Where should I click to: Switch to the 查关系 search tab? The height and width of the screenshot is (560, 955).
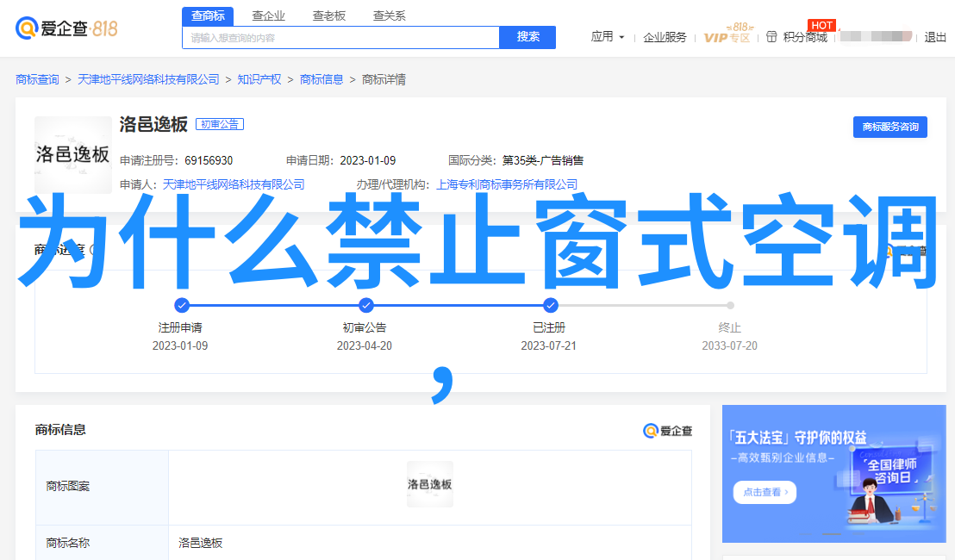coord(390,16)
